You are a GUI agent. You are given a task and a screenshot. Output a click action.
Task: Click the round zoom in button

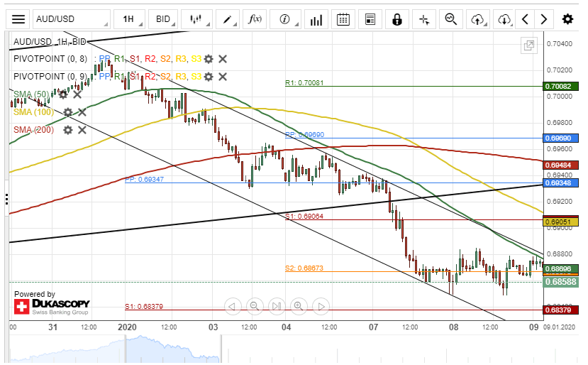pyautogui.click(x=299, y=307)
